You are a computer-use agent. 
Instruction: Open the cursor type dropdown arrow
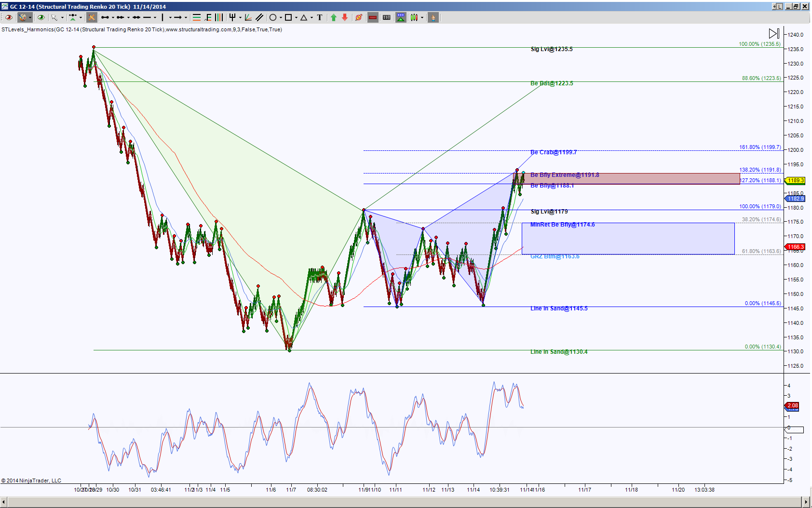coord(62,17)
